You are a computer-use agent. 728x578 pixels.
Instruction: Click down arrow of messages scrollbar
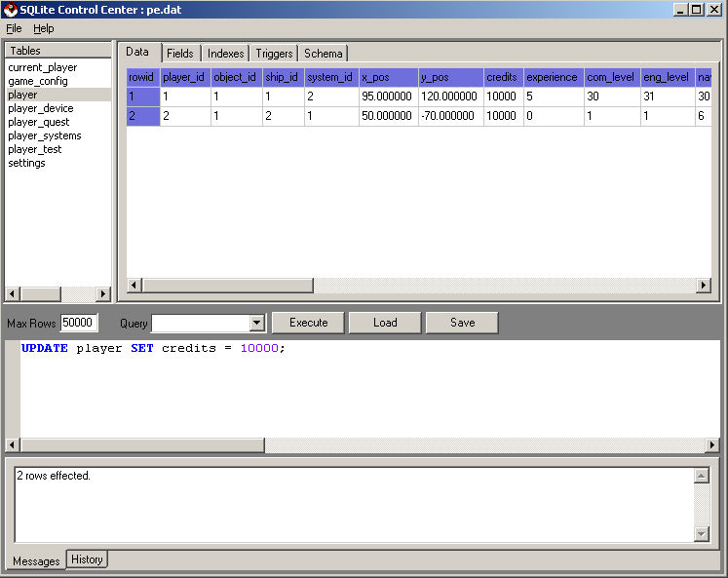[701, 533]
